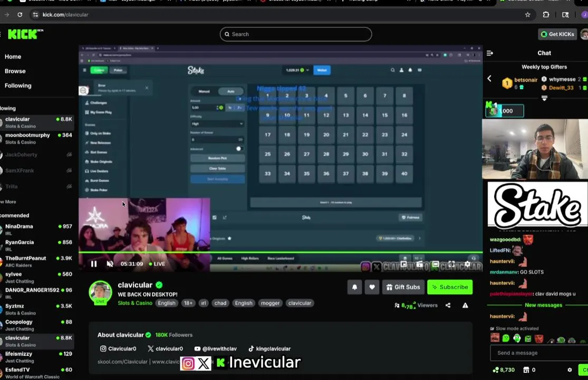The image size is (588, 380).
Task: Open clavicular's profile avatar
Action: (100, 292)
